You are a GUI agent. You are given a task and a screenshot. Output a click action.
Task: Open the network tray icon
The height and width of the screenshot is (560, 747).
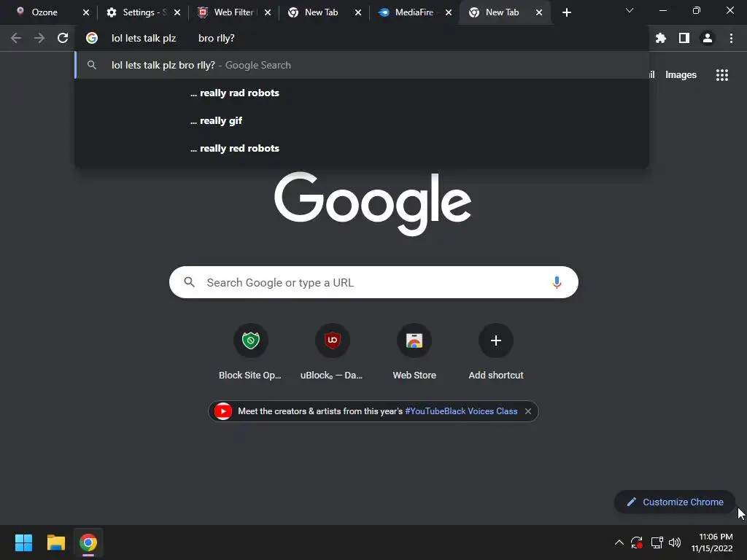pyautogui.click(x=657, y=542)
